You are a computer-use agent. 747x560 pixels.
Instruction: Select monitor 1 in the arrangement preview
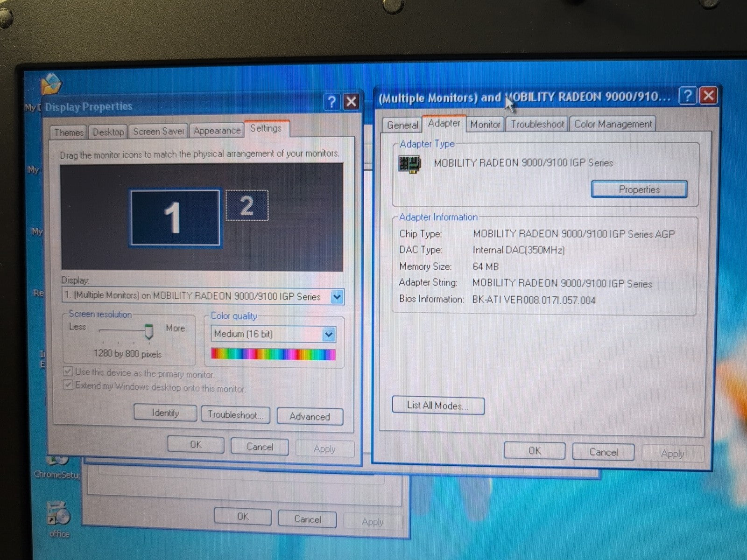[175, 217]
